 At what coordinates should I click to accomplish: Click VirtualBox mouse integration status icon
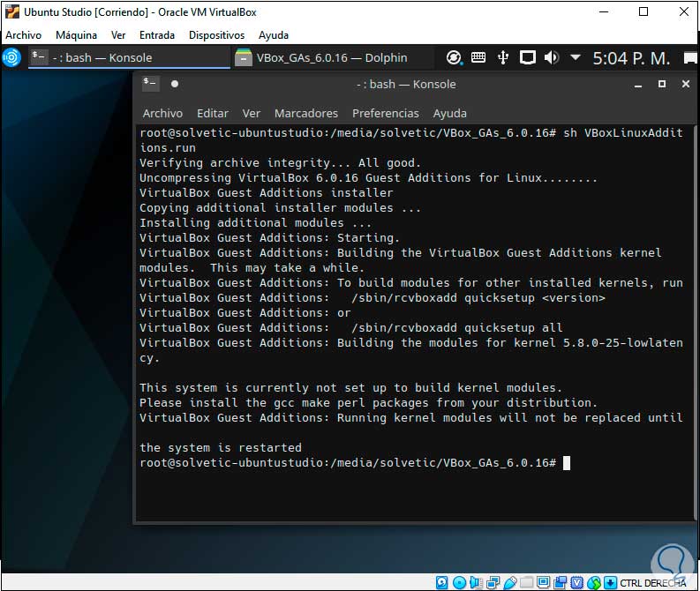[x=594, y=582]
